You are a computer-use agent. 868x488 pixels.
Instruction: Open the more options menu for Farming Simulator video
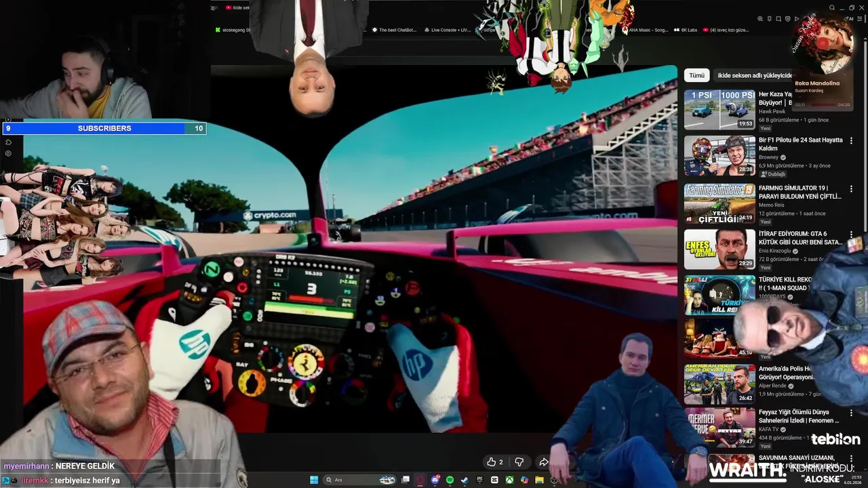click(x=851, y=188)
